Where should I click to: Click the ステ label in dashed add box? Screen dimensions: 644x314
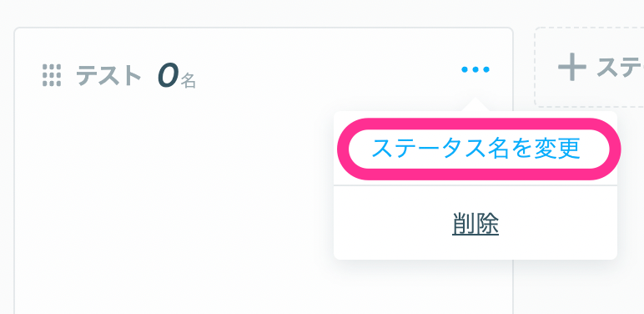tap(620, 68)
